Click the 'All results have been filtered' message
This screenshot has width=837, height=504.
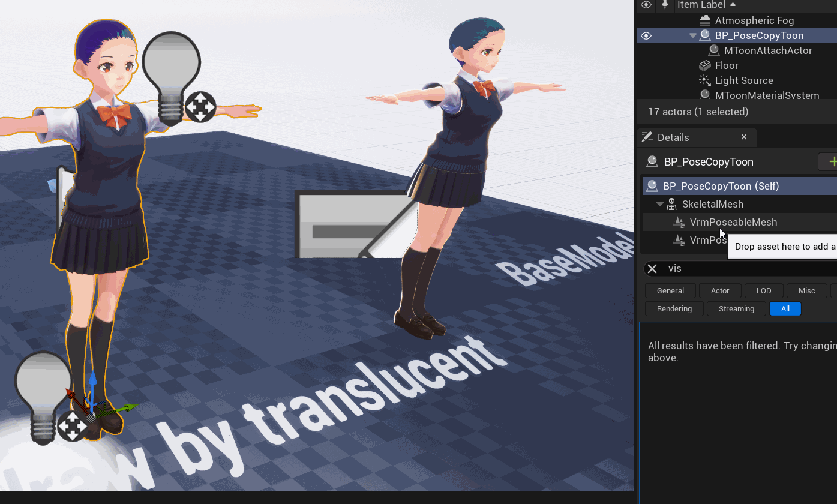click(742, 352)
